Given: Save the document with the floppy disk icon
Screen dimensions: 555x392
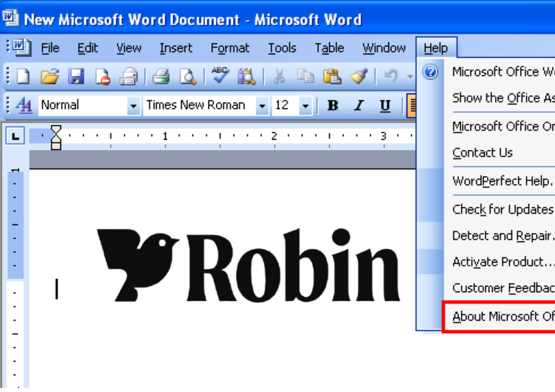Looking at the screenshot, I should point(76,77).
